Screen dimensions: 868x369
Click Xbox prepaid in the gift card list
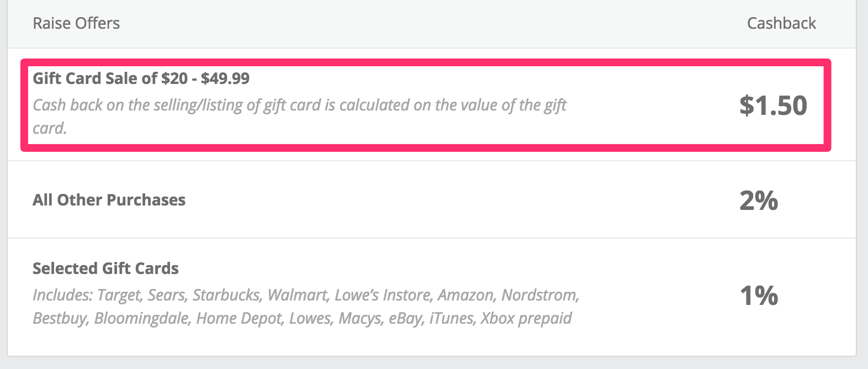[x=526, y=318]
